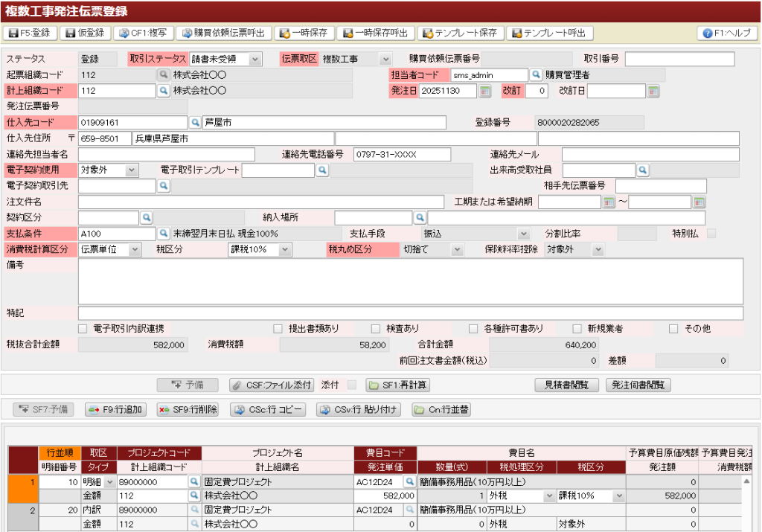
Task: Click SF9:行削除 button
Action: point(188,409)
